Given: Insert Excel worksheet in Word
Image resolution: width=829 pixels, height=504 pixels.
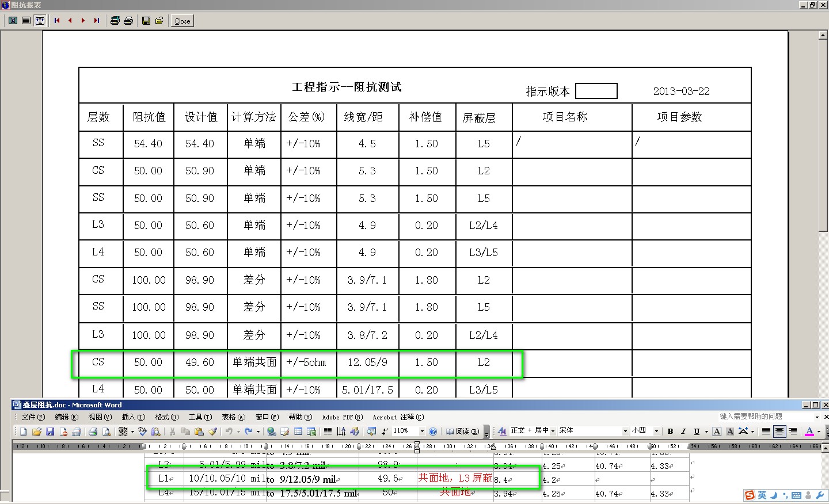Looking at the screenshot, I should 311,432.
